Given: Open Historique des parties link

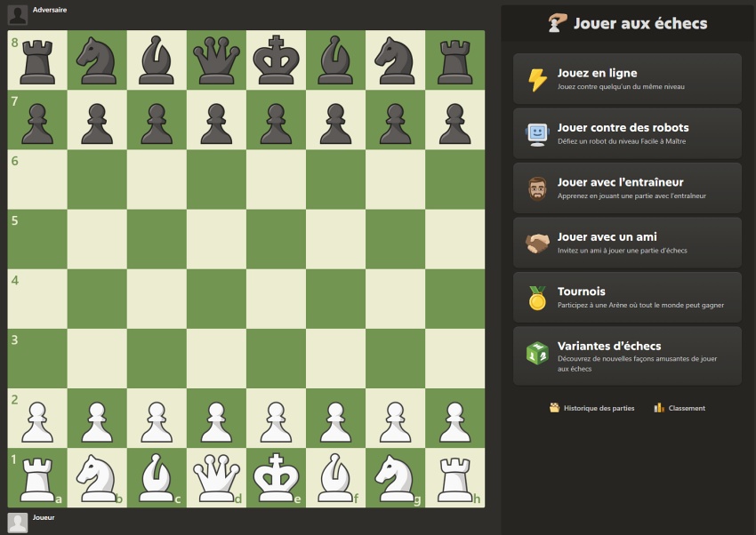Looking at the screenshot, I should pyautogui.click(x=592, y=408).
